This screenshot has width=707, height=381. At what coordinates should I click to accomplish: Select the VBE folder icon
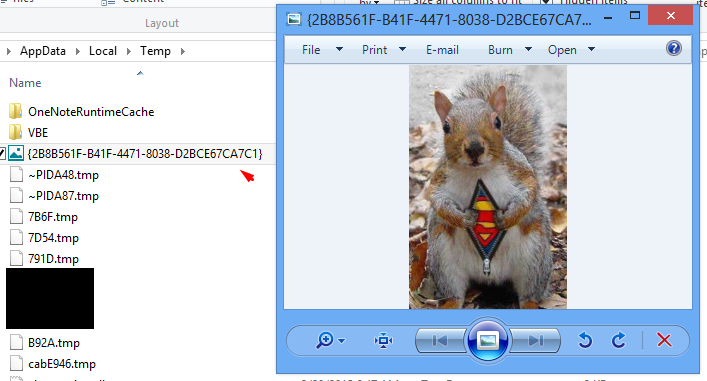[x=15, y=133]
